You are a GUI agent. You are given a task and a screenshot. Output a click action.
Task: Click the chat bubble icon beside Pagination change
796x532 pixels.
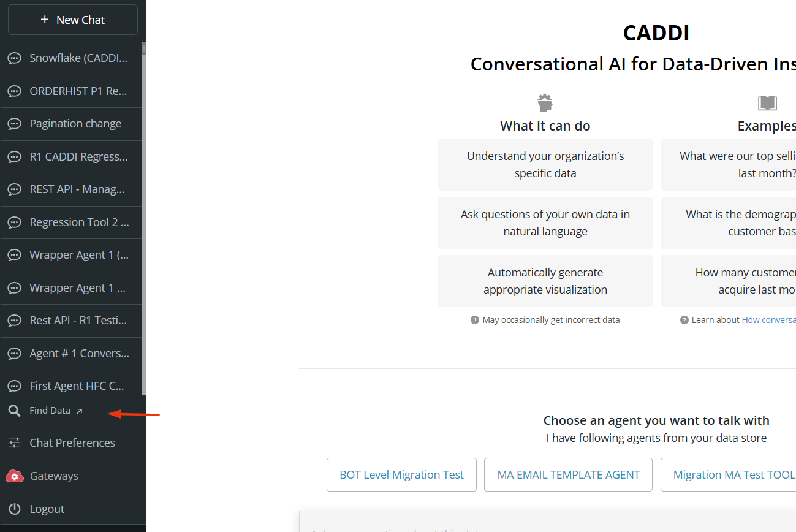click(x=14, y=124)
